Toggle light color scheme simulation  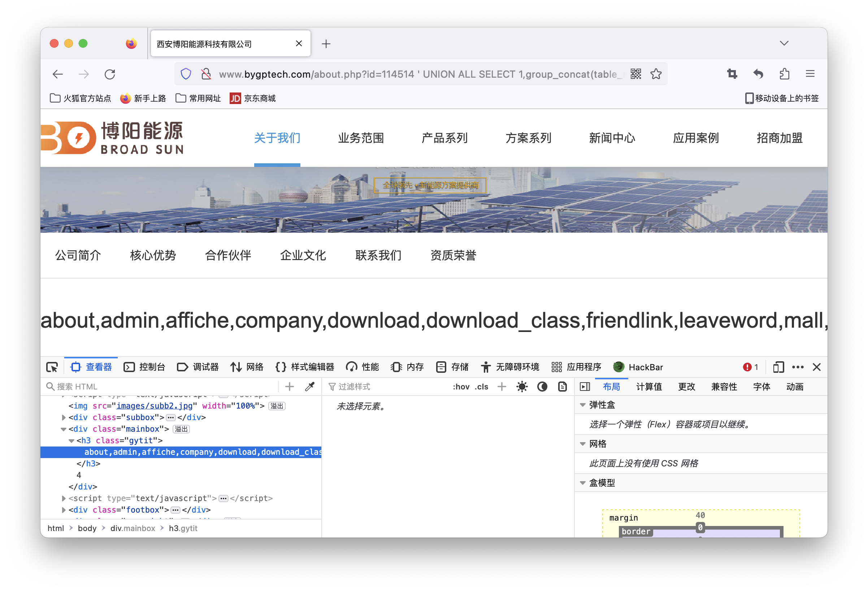[x=522, y=387]
